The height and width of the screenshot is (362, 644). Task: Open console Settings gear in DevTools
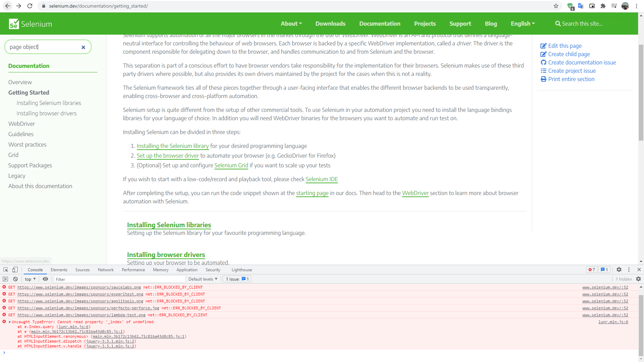point(619,270)
